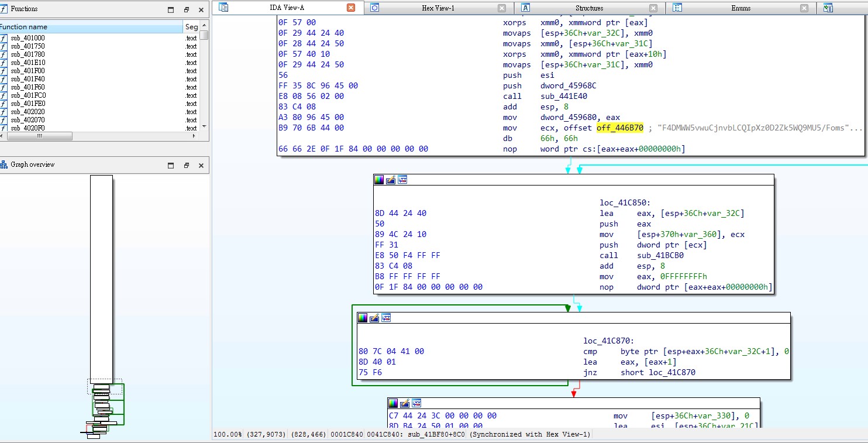Viewport: 868px width, 443px height.
Task: Close the Structures tab
Action: 653,8
